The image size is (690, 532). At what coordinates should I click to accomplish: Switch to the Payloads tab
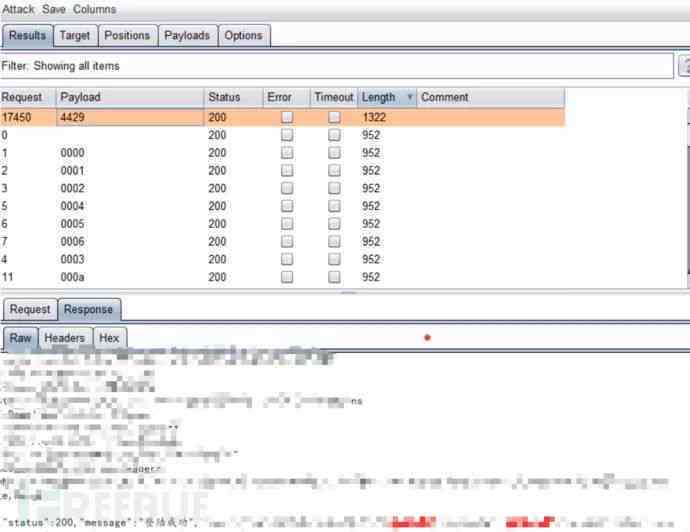coord(187,35)
